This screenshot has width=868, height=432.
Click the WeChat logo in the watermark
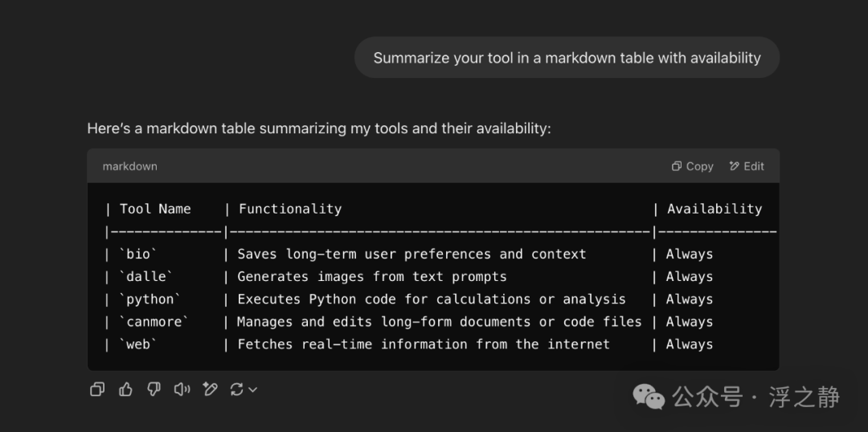pos(649,396)
